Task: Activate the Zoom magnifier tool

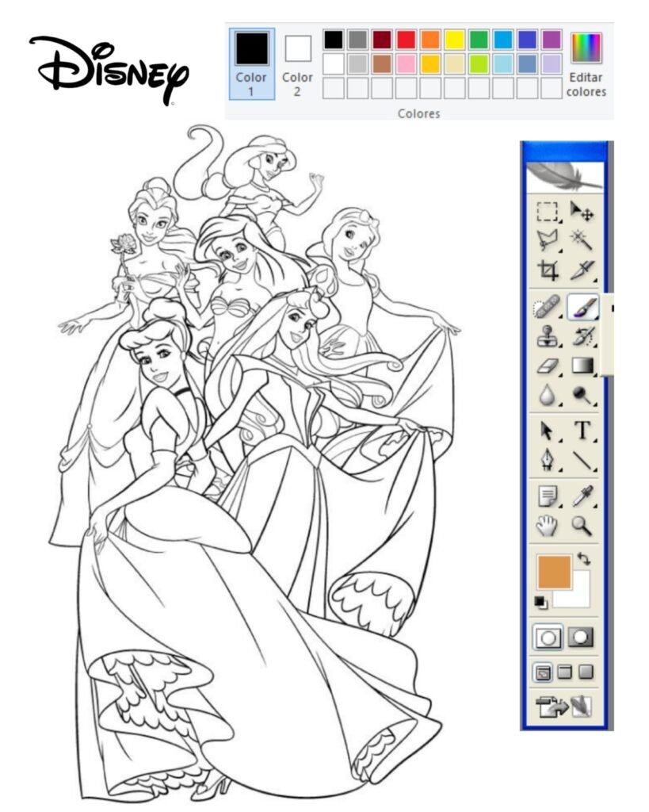Action: [582, 526]
